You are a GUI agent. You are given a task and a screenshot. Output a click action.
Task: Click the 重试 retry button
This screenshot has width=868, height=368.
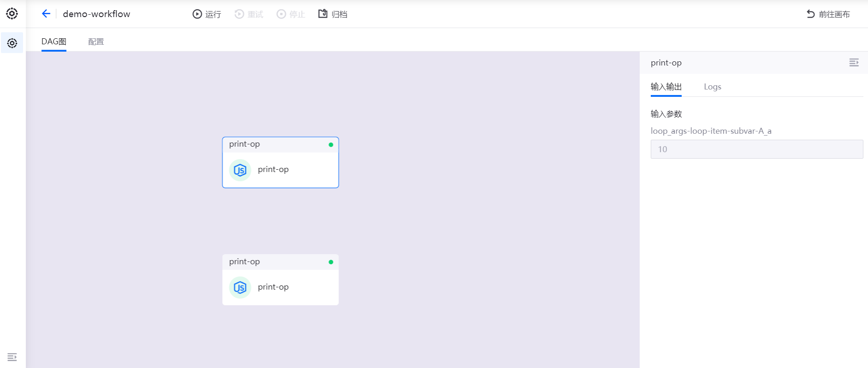click(249, 14)
